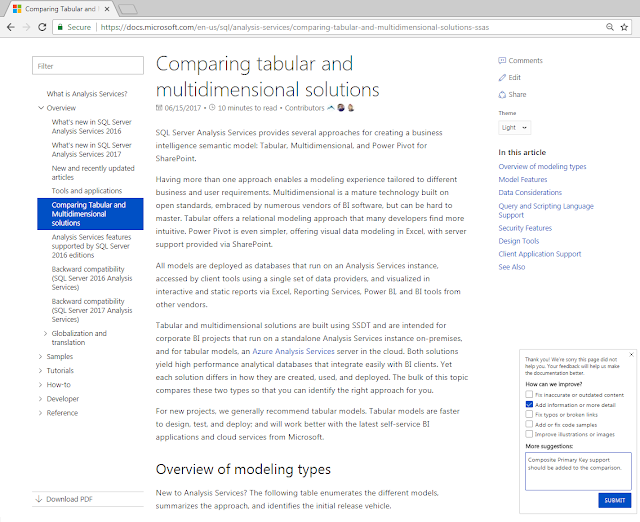Expand the Reference tree node
The height and width of the screenshot is (522, 640).
[40, 413]
